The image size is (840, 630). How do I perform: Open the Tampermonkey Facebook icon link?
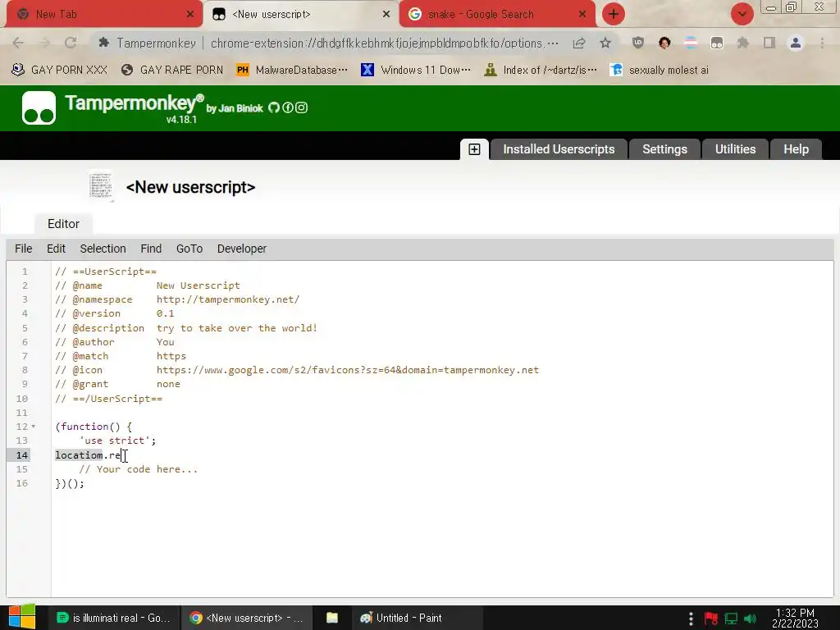coord(288,107)
